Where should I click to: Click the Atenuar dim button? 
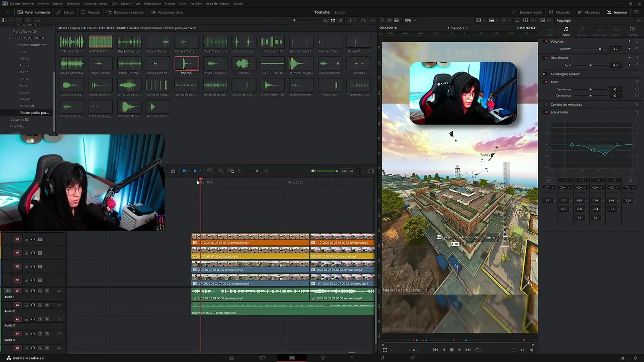347,171
